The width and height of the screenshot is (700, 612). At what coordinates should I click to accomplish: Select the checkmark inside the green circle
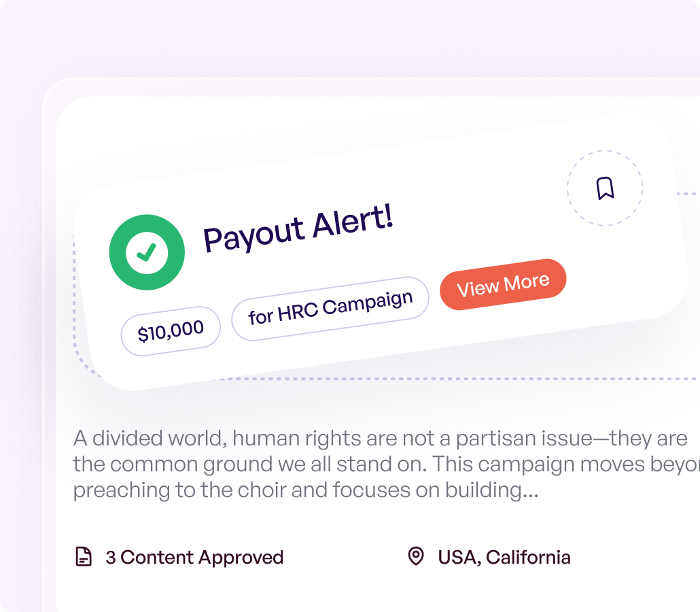[x=147, y=252]
